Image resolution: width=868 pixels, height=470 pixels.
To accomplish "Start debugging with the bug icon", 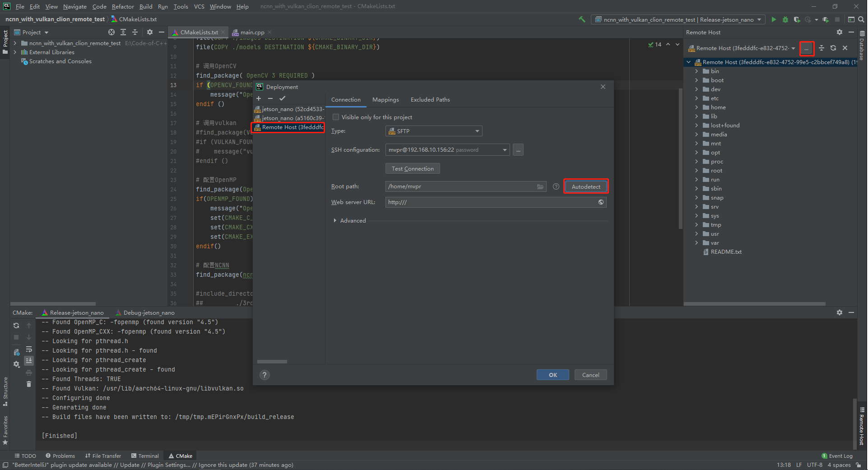I will coord(785,19).
